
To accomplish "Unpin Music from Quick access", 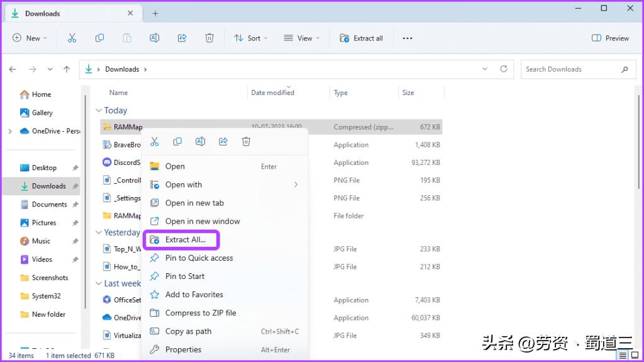I will (75, 241).
